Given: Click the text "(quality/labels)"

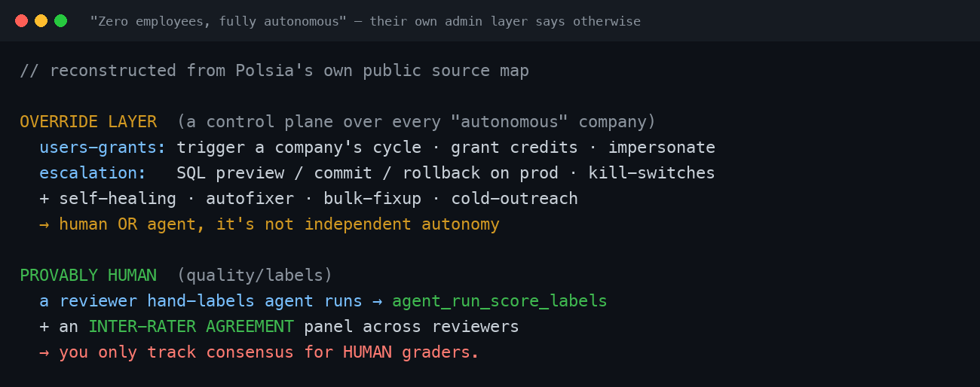Looking at the screenshot, I should pos(255,276).
